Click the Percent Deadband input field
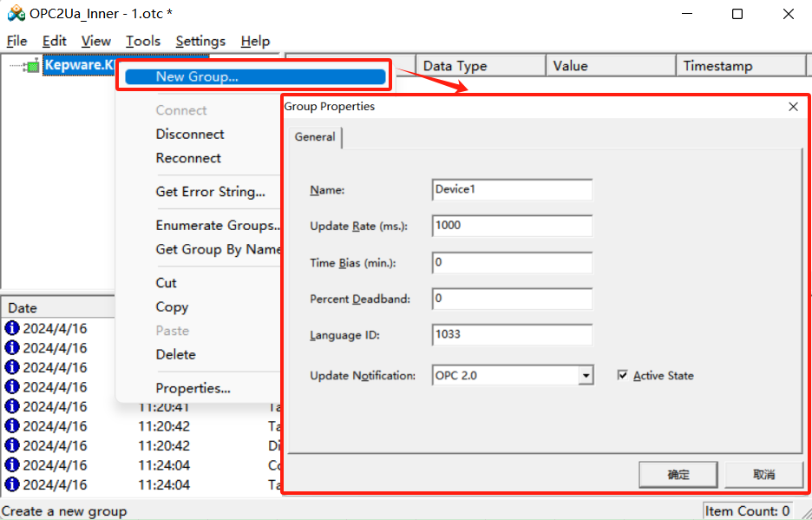The width and height of the screenshot is (812, 520). (512, 299)
